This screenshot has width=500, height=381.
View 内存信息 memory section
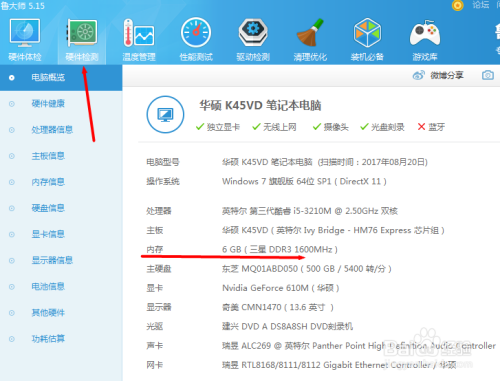point(61,182)
